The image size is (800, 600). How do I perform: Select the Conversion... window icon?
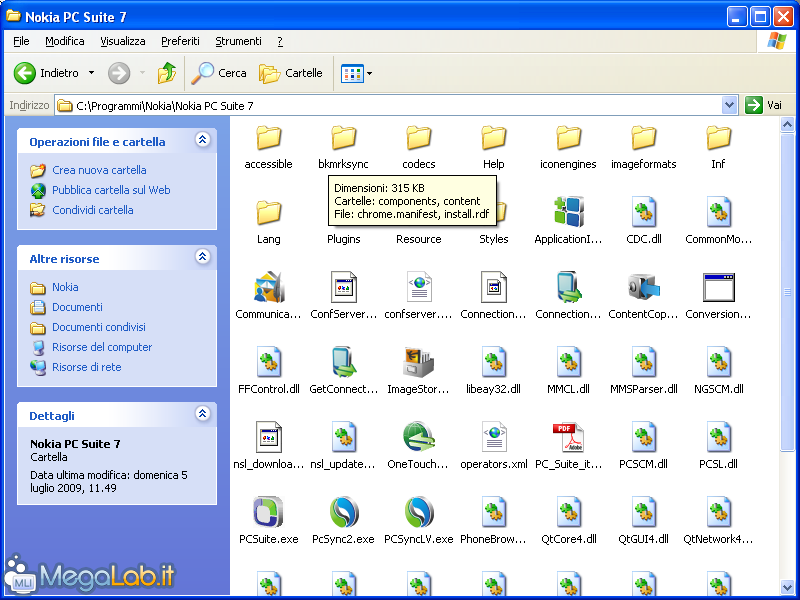(718, 287)
